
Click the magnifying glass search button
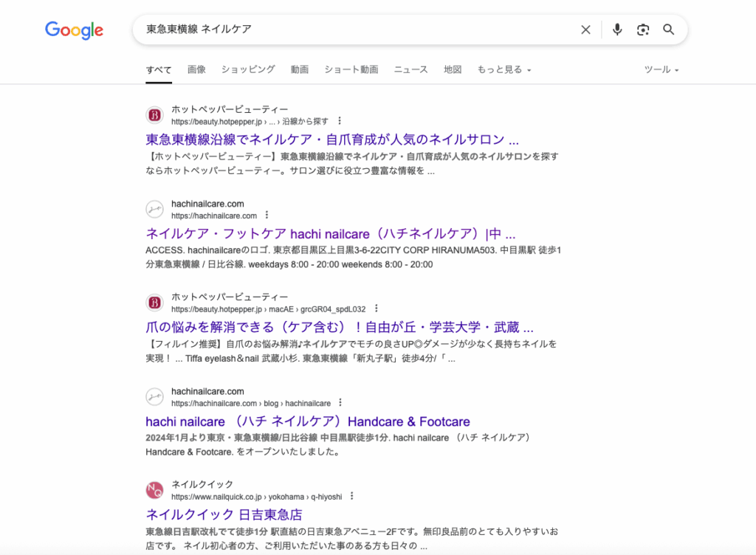pos(669,30)
